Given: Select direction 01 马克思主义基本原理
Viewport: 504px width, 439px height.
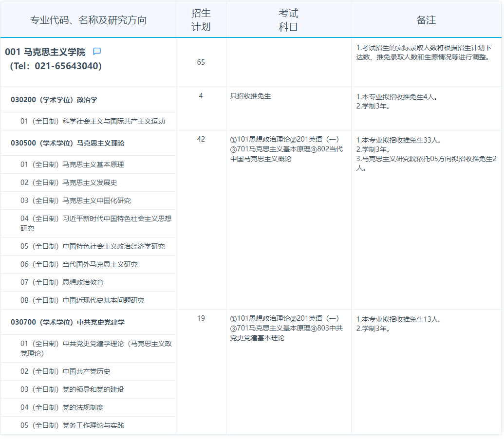Looking at the screenshot, I should coord(72,165).
